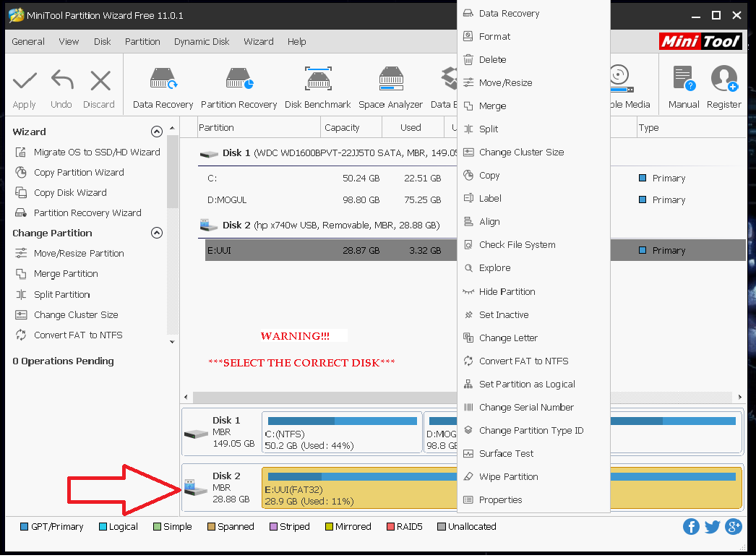Select Disk 2 in disk map
Screen dimensions: 756x558
click(x=221, y=488)
